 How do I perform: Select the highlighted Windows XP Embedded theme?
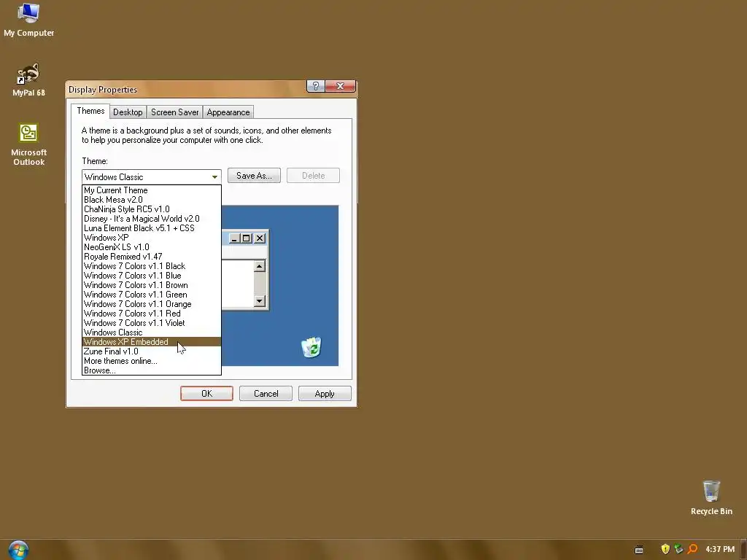pyautogui.click(x=152, y=342)
